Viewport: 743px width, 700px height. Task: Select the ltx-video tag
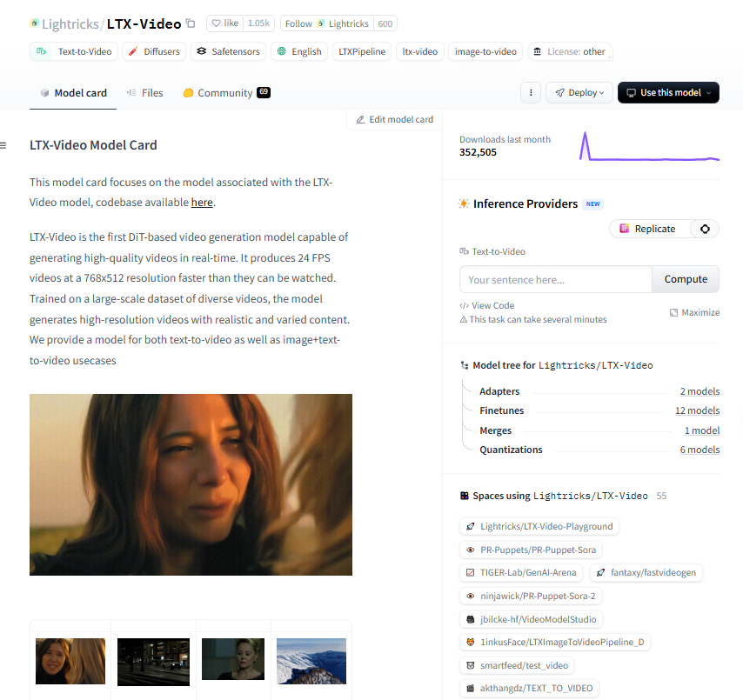pyautogui.click(x=420, y=51)
